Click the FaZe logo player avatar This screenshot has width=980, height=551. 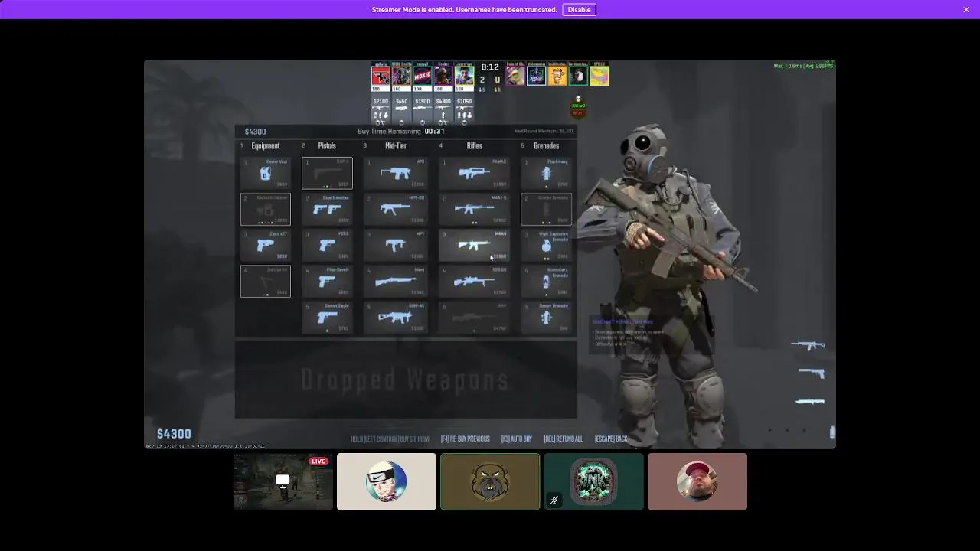click(x=381, y=76)
